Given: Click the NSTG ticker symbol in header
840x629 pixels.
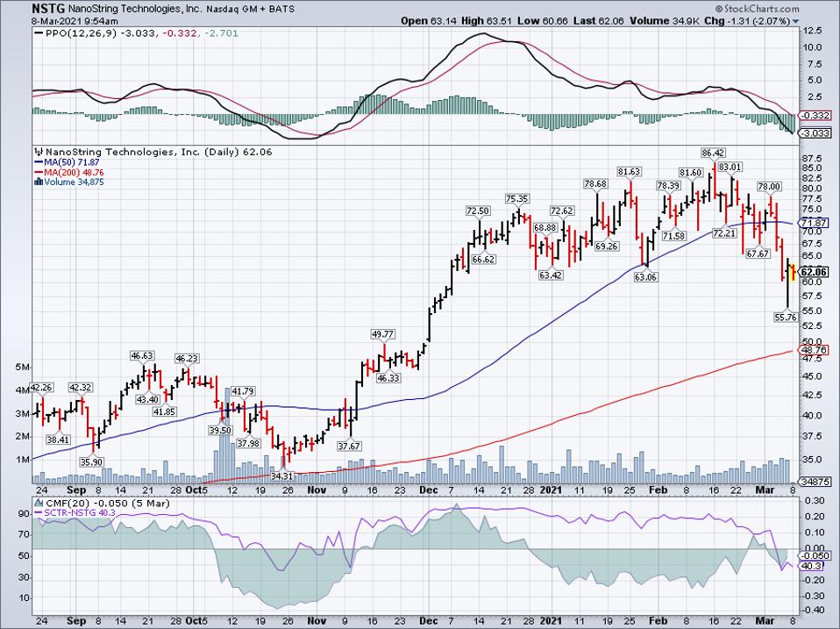Looking at the screenshot, I should point(48,9).
